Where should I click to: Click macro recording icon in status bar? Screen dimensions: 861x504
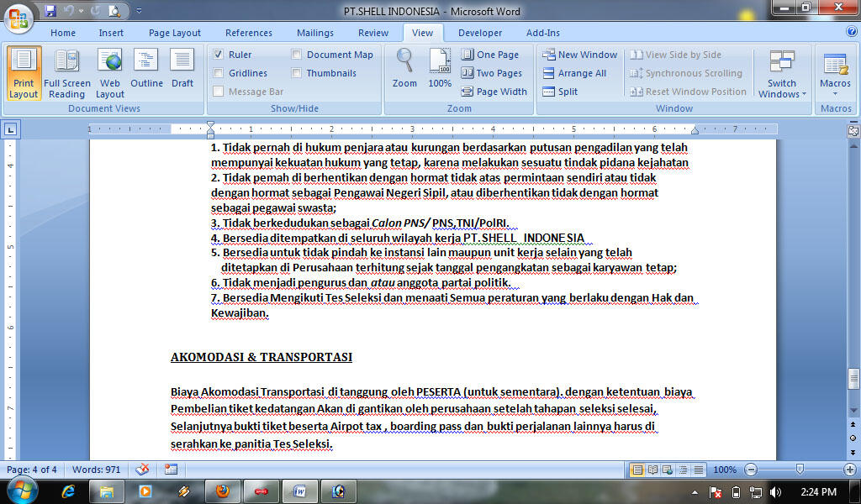click(x=171, y=470)
